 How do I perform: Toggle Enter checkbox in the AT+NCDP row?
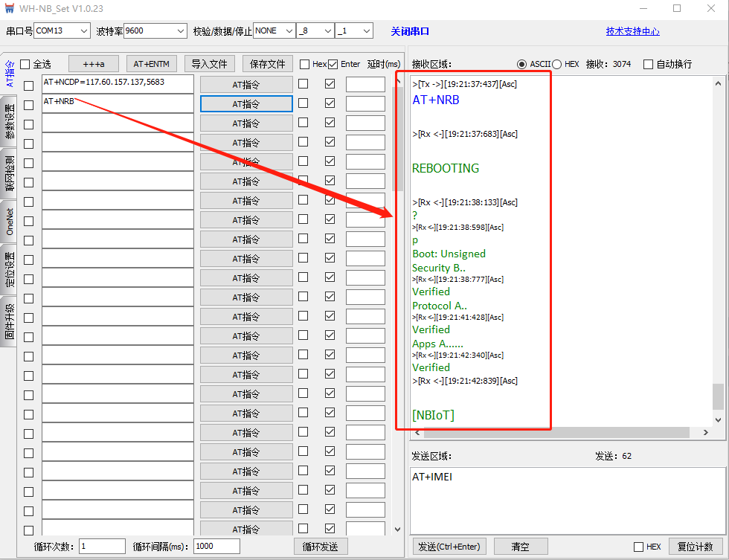(330, 83)
